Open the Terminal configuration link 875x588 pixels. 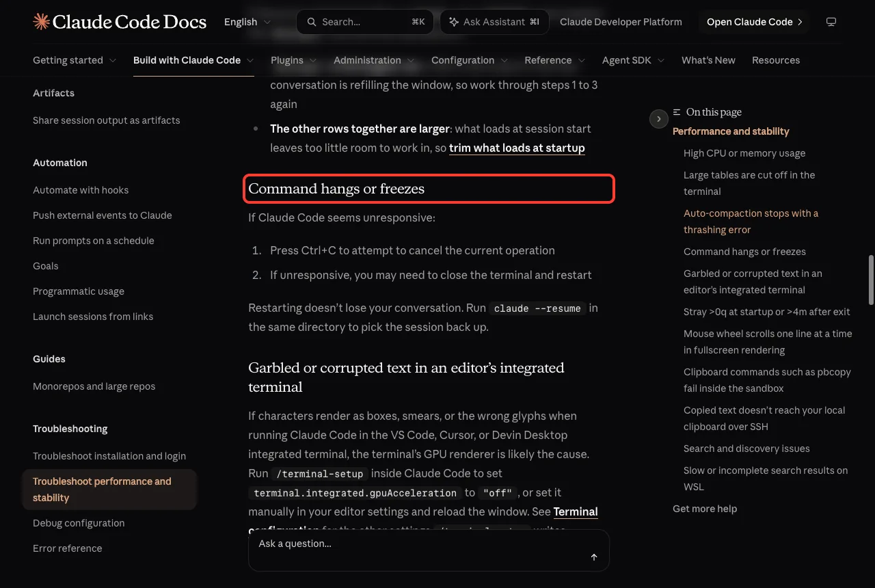point(576,511)
